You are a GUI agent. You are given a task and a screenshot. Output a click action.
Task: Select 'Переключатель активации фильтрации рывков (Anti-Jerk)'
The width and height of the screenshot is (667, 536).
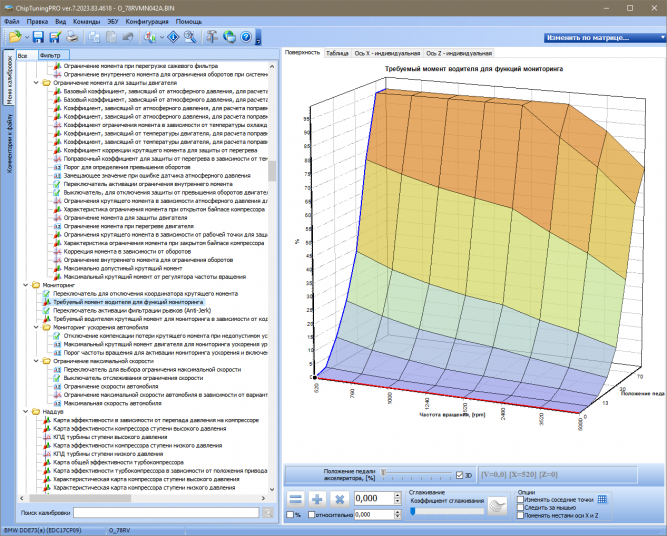(x=132, y=311)
